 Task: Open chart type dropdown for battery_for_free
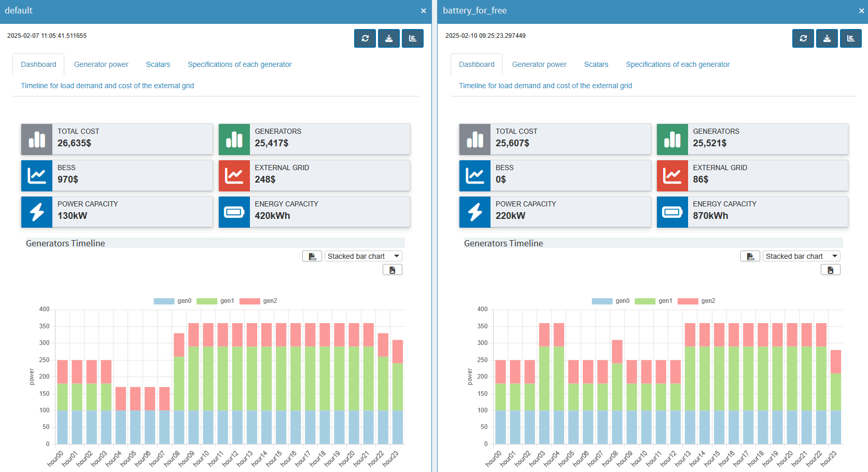tap(801, 256)
